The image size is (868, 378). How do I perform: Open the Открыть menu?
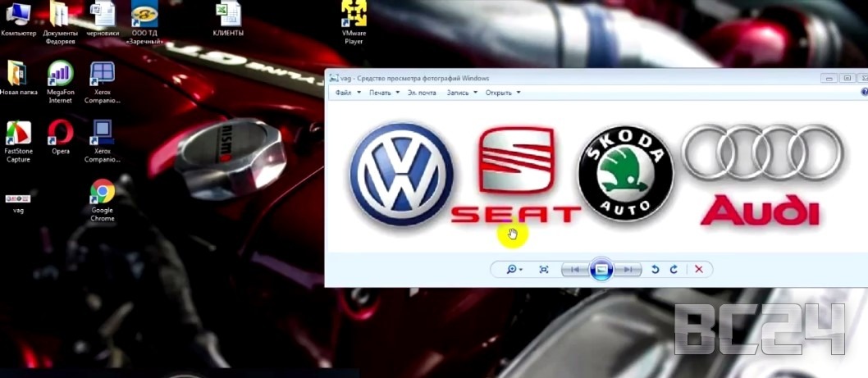tap(502, 93)
